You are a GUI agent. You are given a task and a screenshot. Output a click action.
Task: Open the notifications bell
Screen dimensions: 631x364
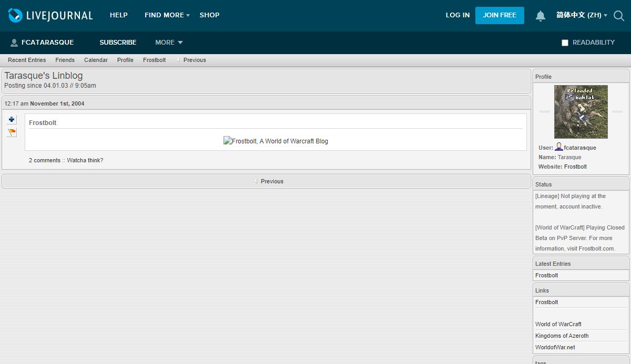click(x=541, y=16)
